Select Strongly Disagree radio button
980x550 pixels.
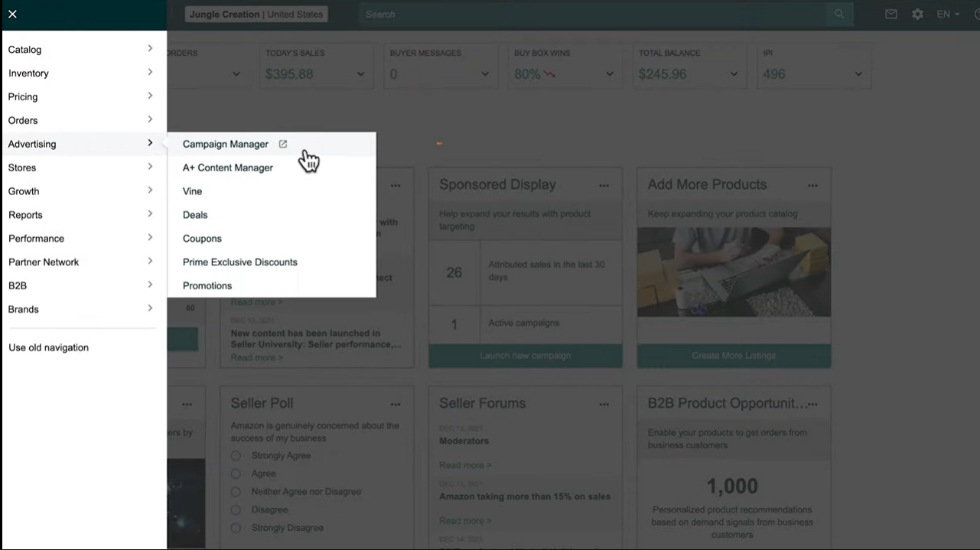236,528
